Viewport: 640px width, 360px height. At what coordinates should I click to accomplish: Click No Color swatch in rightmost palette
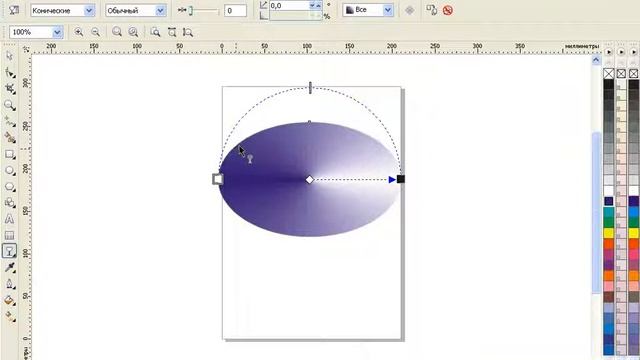pos(633,73)
